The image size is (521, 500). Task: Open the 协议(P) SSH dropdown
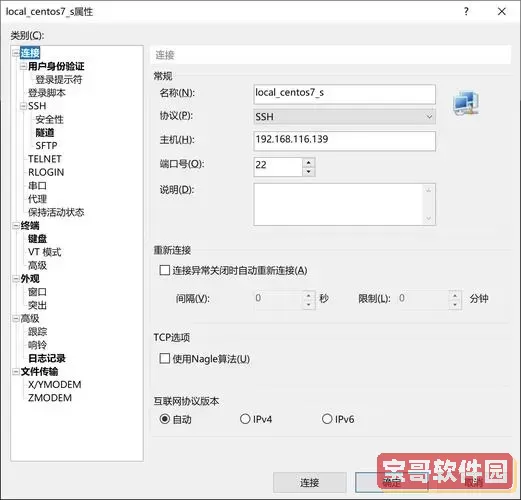click(x=344, y=116)
